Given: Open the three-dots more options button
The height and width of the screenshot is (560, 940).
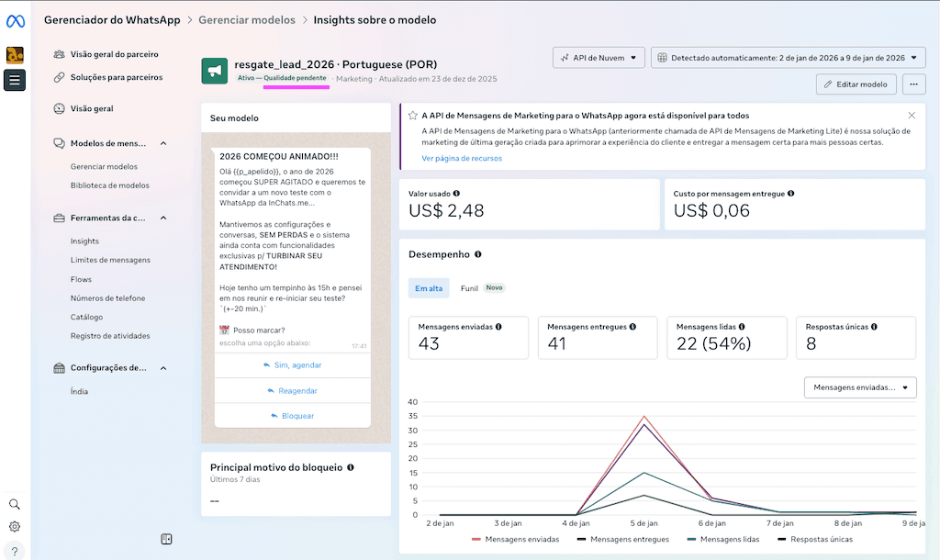Looking at the screenshot, I should (x=912, y=84).
